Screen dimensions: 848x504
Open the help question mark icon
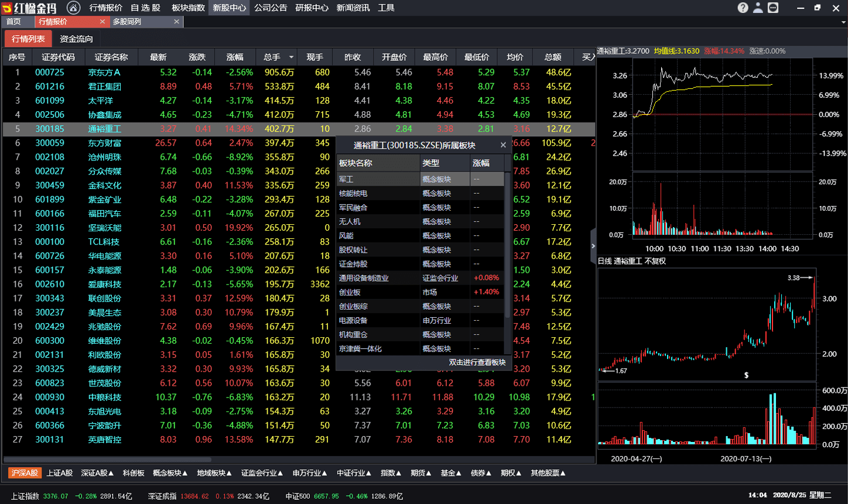tap(743, 8)
